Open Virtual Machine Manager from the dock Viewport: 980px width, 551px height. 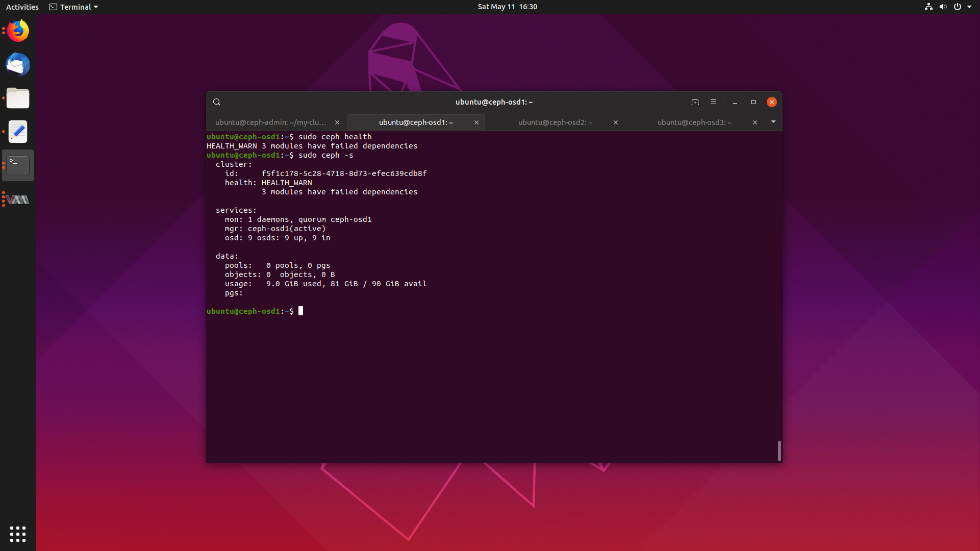18,199
